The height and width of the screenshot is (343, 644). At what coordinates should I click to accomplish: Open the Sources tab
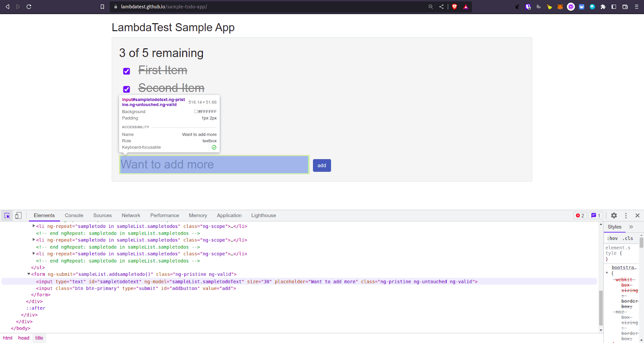click(103, 216)
